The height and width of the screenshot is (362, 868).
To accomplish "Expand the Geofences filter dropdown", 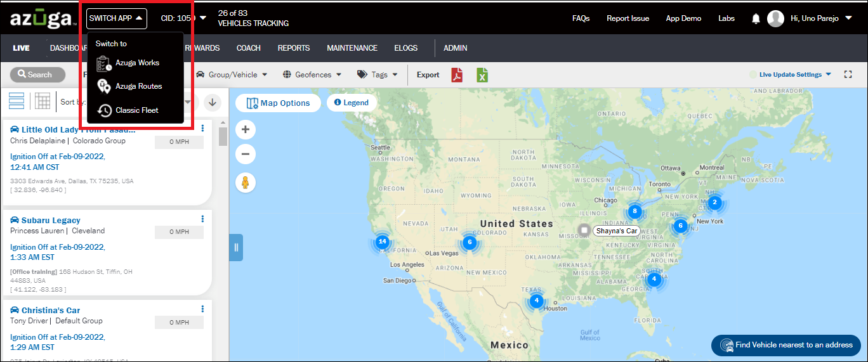I will pos(312,75).
